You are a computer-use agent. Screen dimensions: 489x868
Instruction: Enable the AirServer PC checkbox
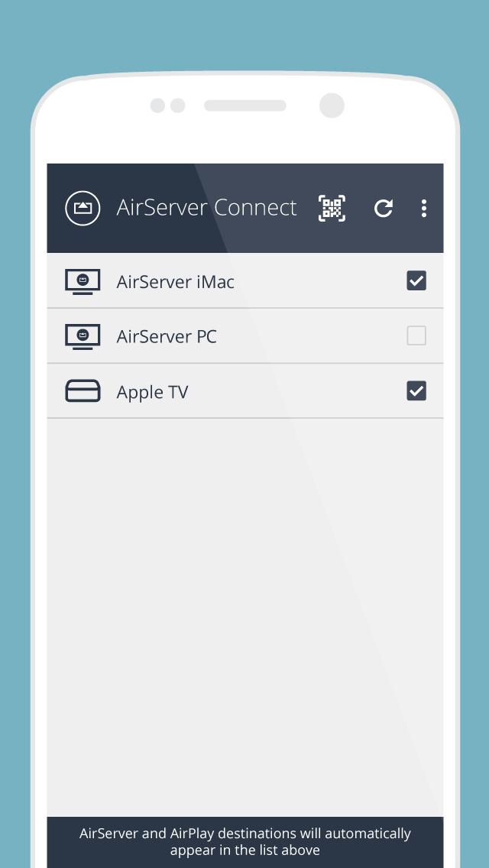click(416, 335)
